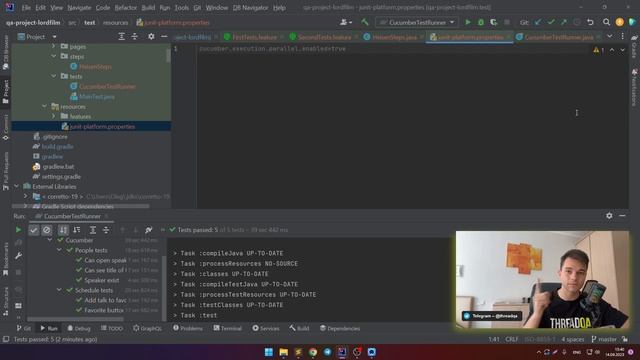
Task: Collapse the resources folder
Action: coord(44,107)
